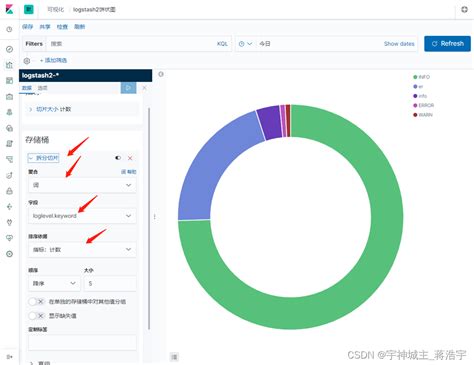The width and height of the screenshot is (474, 365).
Task: Click 添加筛选 add filter link
Action: (54, 60)
